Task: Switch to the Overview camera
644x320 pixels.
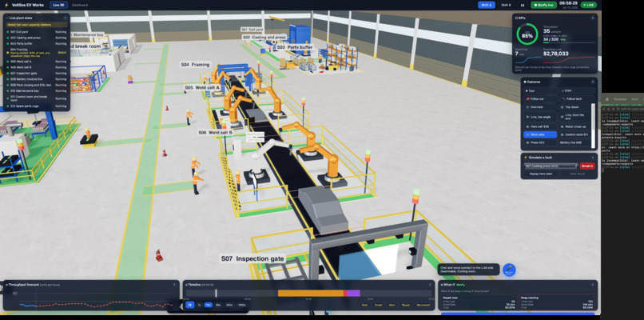Action: coord(540,107)
